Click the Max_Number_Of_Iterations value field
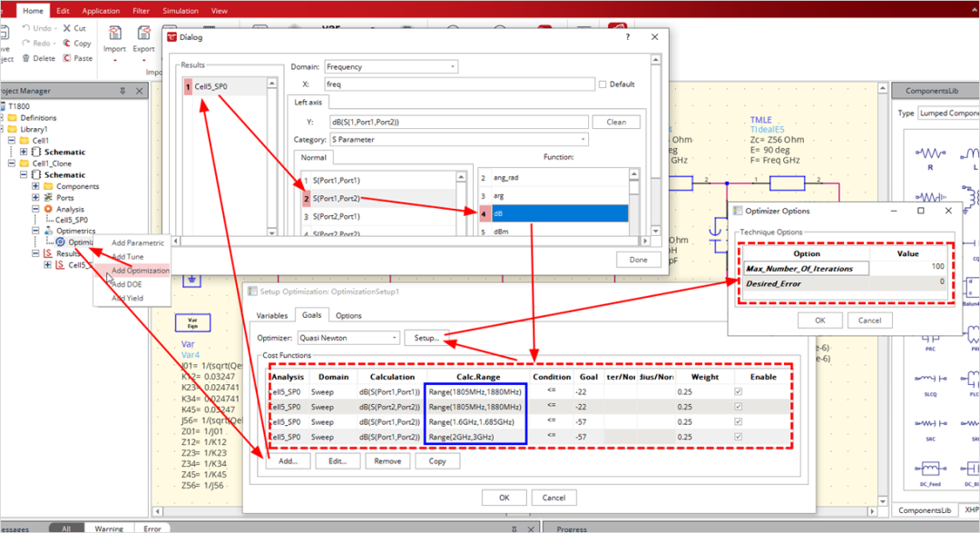 [x=907, y=269]
